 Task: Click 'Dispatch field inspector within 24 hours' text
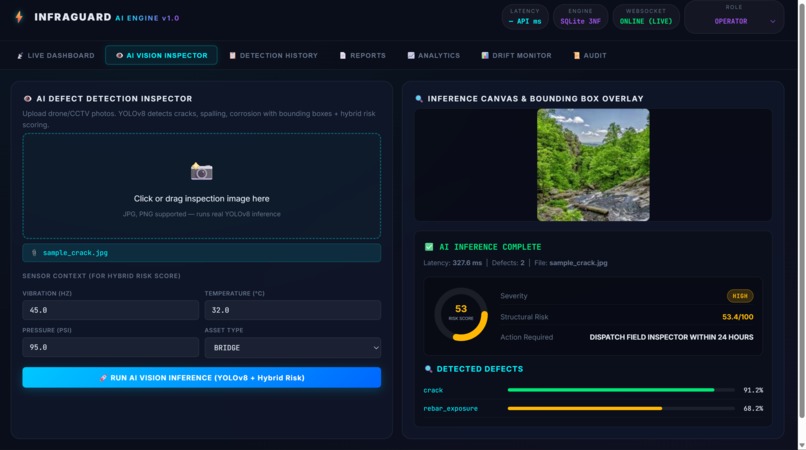tap(671, 337)
